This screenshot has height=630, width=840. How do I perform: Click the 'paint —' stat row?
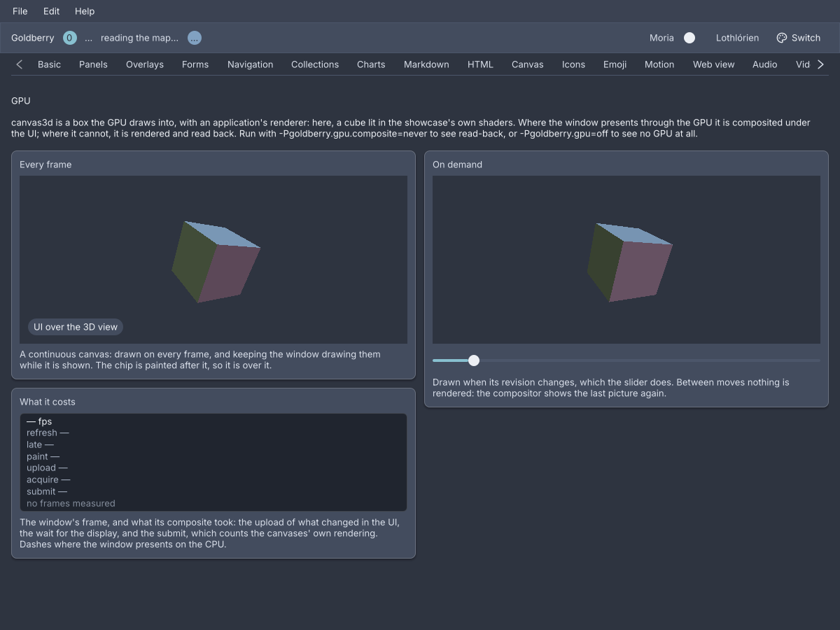point(43,456)
